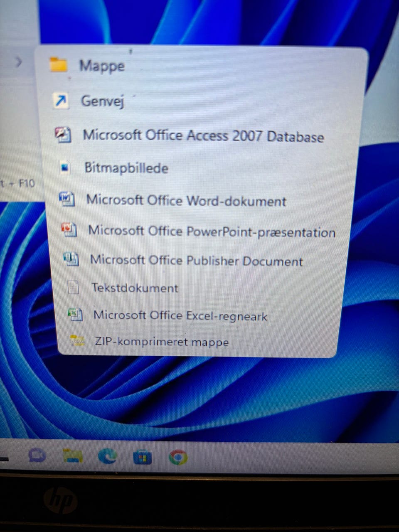The height and width of the screenshot is (532, 399).
Task: Choose Microsoft Office PowerPoint-præsentation
Action: [212, 231]
